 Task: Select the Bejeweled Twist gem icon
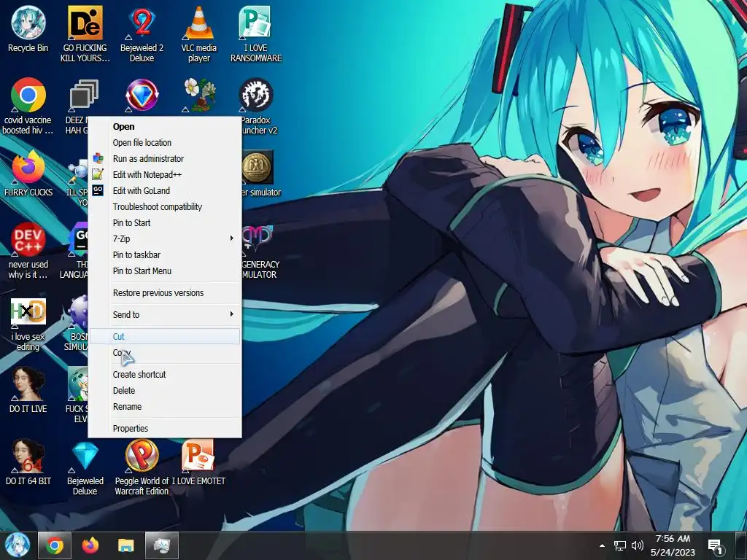pyautogui.click(x=142, y=96)
